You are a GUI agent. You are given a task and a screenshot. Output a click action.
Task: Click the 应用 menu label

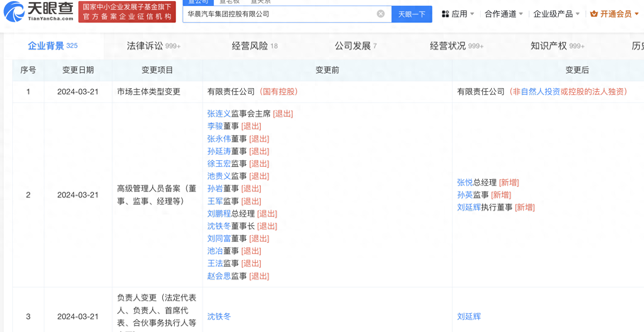[x=460, y=14]
